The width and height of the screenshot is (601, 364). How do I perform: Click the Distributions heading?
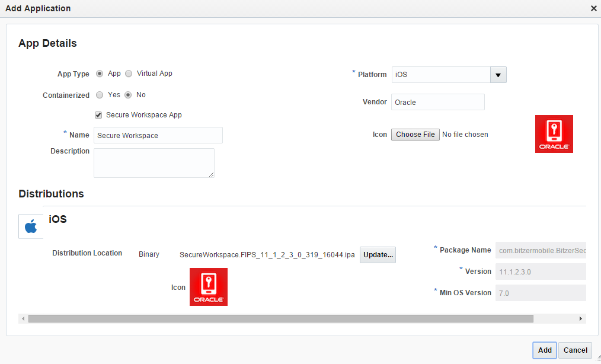[x=51, y=194]
